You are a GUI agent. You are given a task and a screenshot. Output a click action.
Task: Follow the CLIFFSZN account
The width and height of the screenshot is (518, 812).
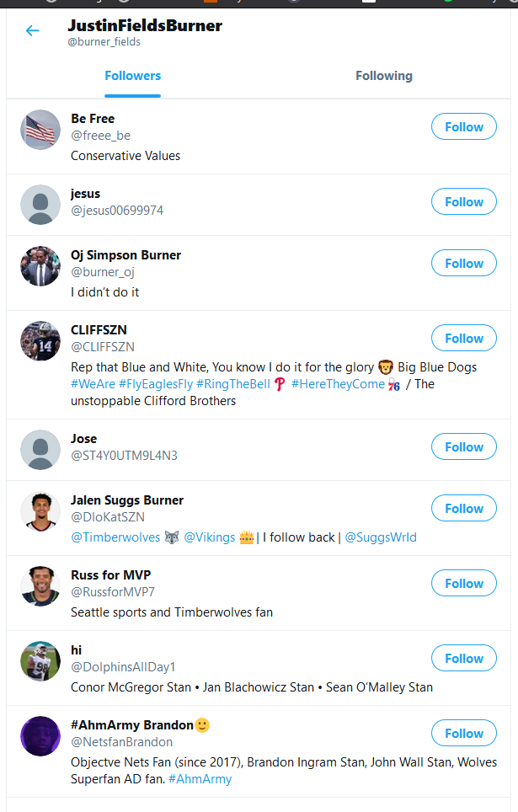(464, 339)
